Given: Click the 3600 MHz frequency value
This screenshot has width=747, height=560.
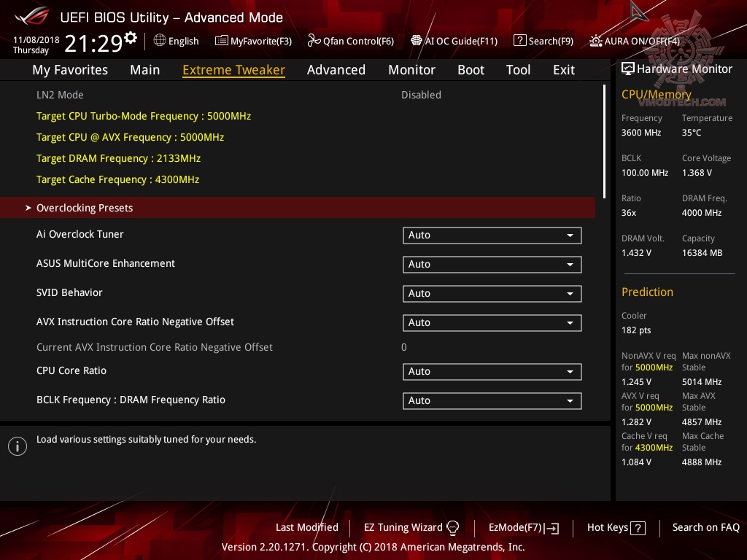Looking at the screenshot, I should (641, 133).
